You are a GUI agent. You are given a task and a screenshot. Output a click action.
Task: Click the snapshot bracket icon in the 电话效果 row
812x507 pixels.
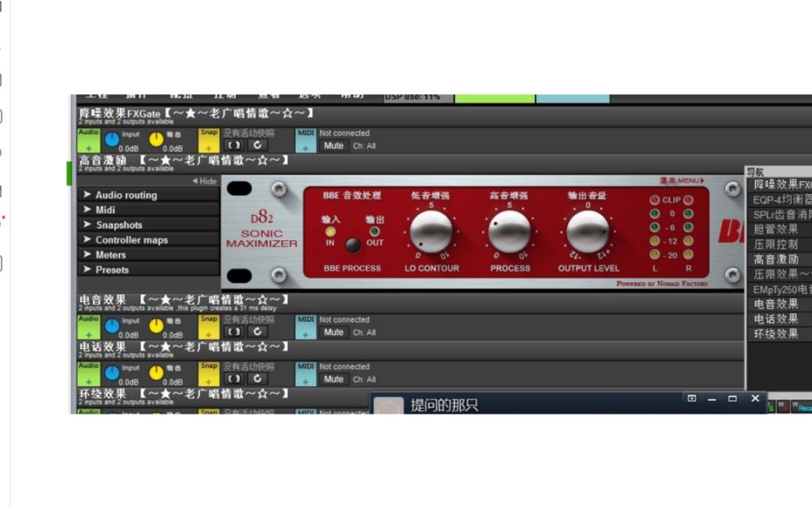234,379
